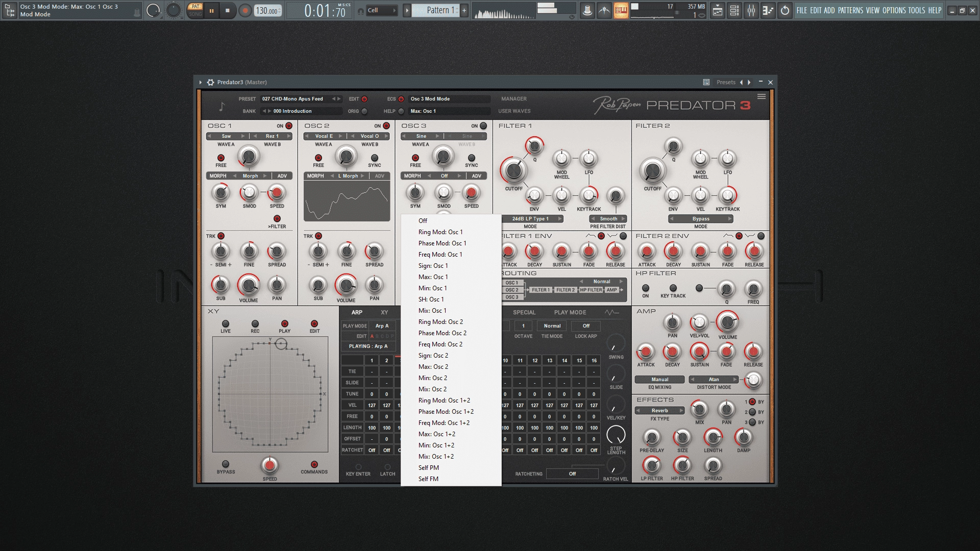Open the hamburger menu in Predator 3

pos(761,96)
